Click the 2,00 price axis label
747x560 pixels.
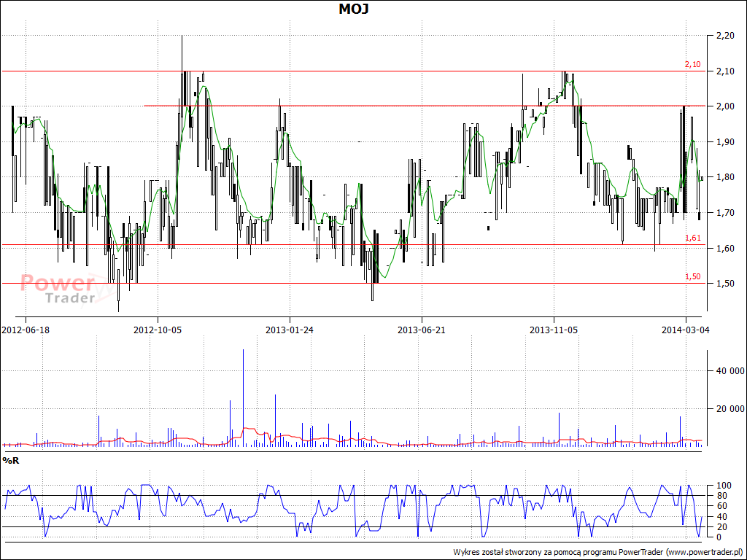pos(724,106)
